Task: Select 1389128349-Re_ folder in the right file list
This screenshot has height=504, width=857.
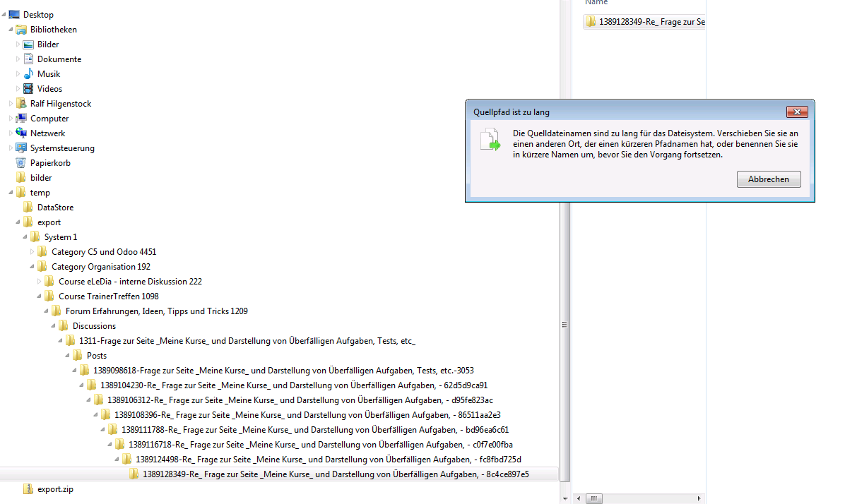Action: click(645, 22)
